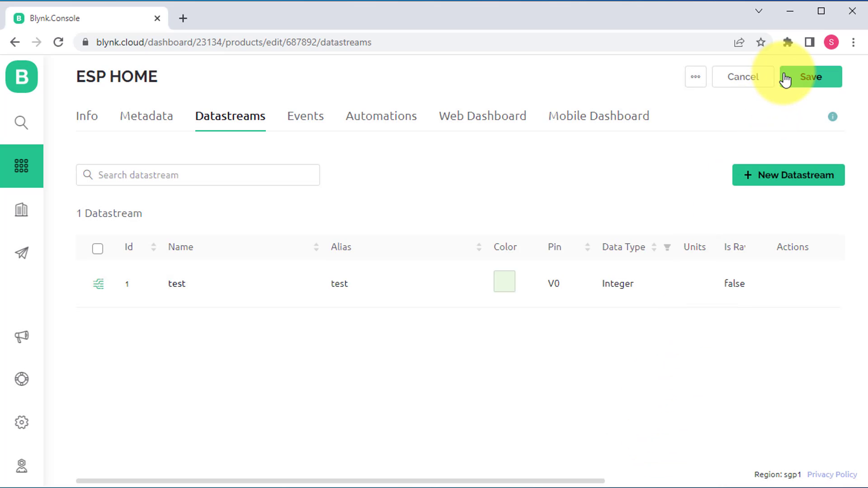
Task: Click in the Search datastream field
Action: tap(198, 175)
